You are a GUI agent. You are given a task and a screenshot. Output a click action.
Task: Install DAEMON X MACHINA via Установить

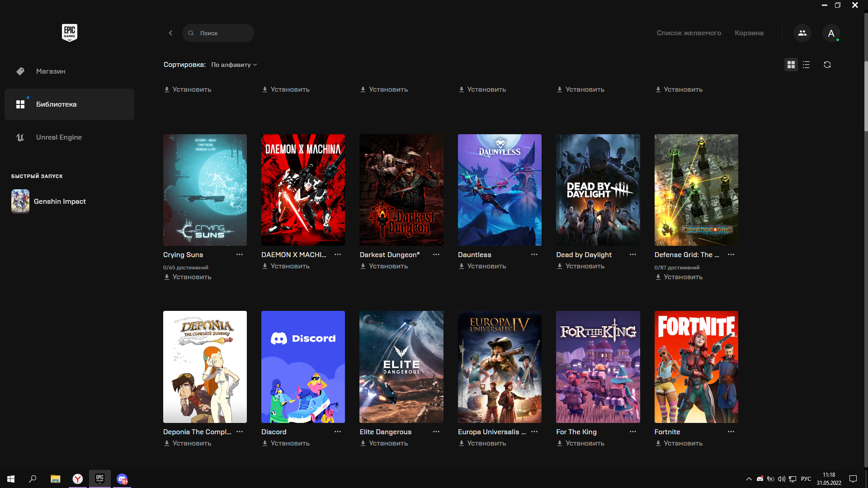point(286,266)
